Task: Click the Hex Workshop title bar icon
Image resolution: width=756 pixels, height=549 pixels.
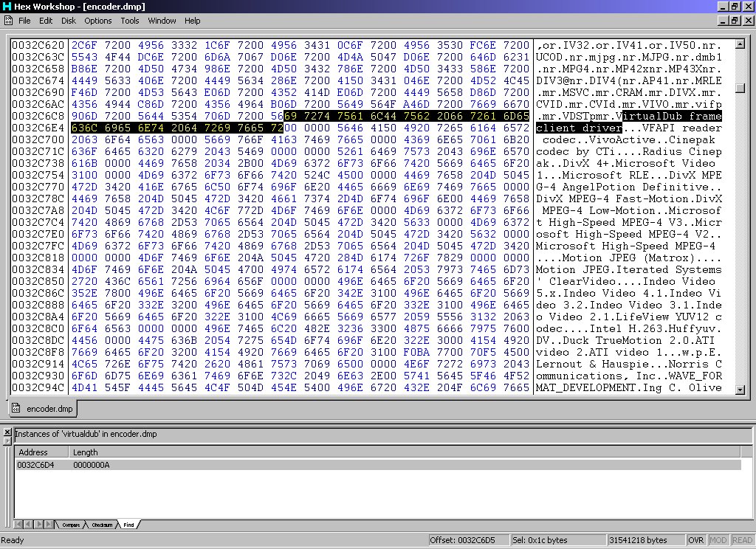Action: pyautogui.click(x=7, y=6)
